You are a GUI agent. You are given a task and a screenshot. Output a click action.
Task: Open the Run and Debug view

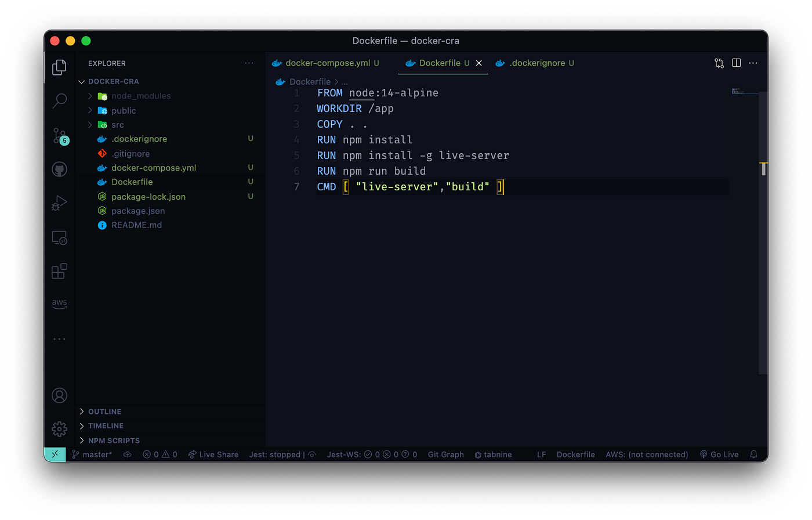click(x=59, y=203)
